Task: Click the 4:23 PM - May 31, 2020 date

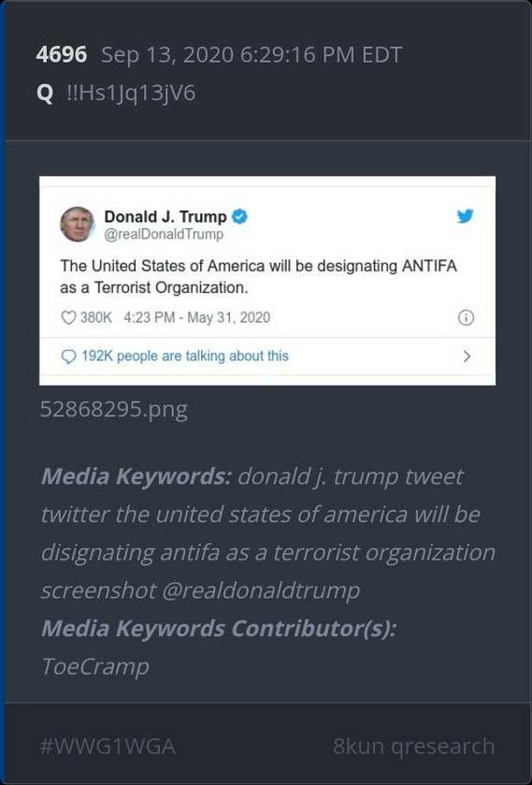Action: point(196,317)
